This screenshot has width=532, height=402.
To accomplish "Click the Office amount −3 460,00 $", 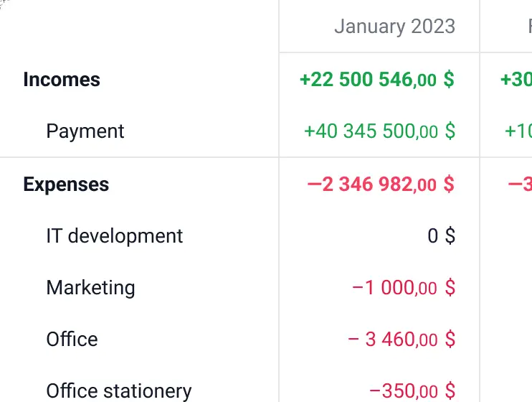I will (402, 339).
